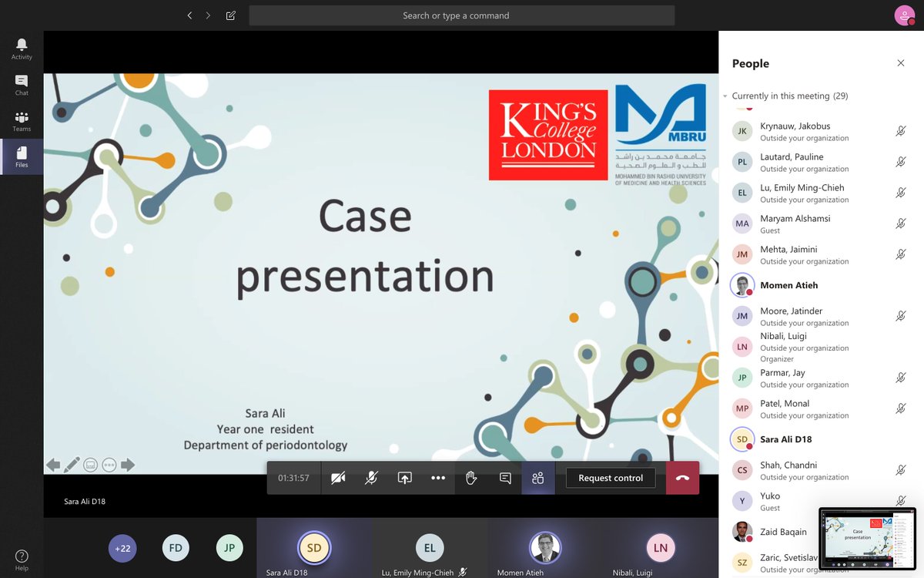Image resolution: width=924 pixels, height=578 pixels.
Task: Select Maryam Alshamsi guest entry
Action: point(821,223)
